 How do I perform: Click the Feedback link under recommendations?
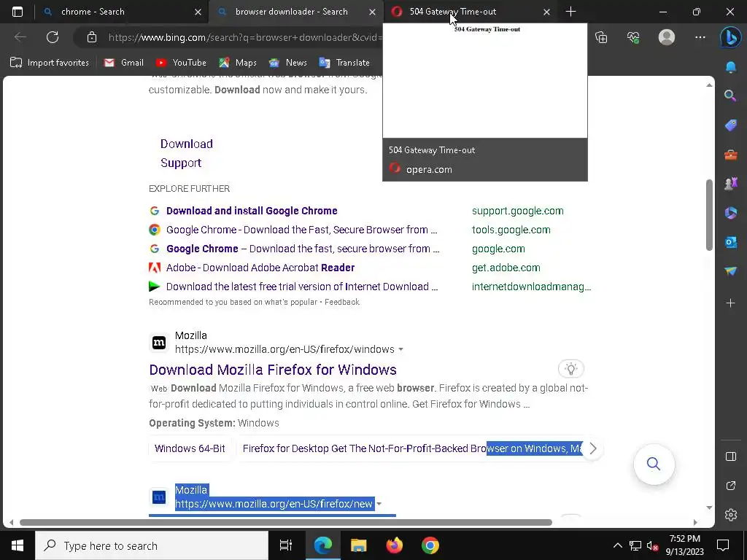342,302
